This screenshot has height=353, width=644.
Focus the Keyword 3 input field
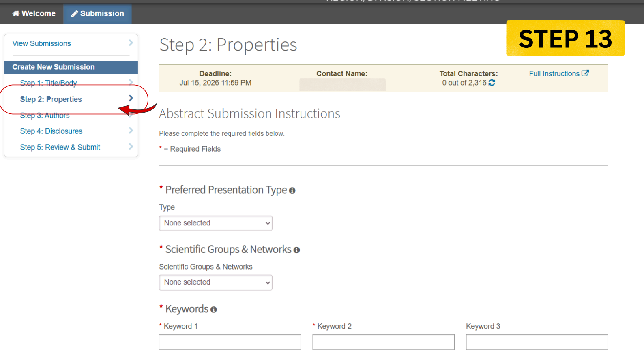click(537, 342)
